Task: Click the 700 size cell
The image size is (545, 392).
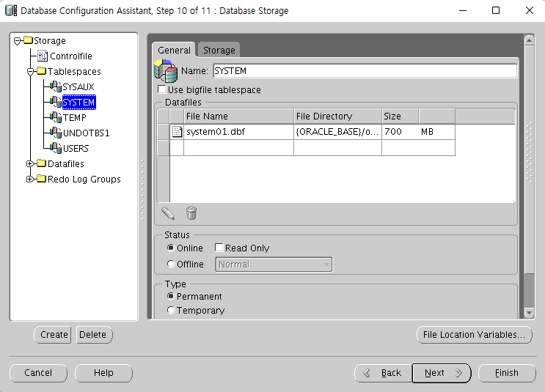Action: [400, 132]
